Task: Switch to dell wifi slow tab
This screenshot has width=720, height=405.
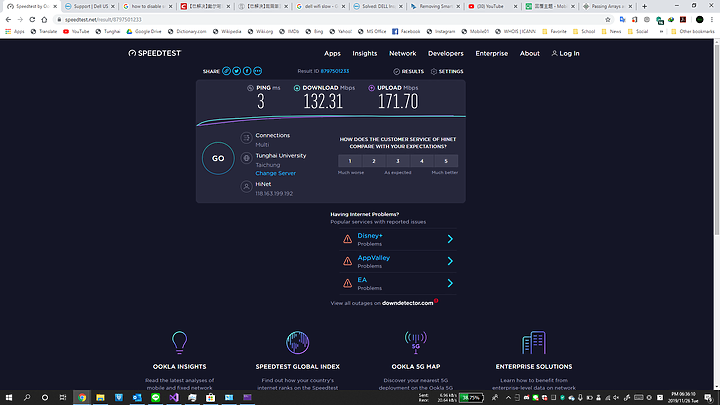Action: (320, 6)
